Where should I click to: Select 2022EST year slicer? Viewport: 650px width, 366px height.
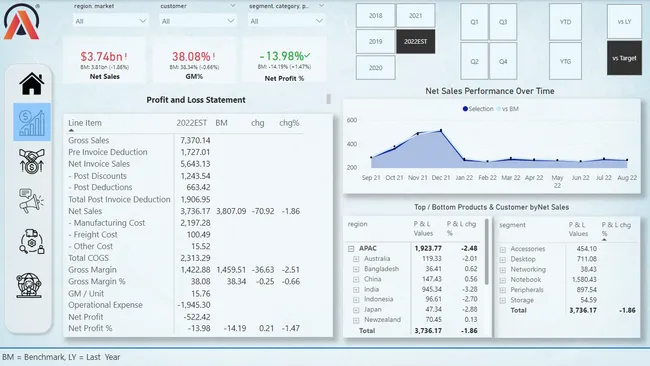pyautogui.click(x=415, y=41)
